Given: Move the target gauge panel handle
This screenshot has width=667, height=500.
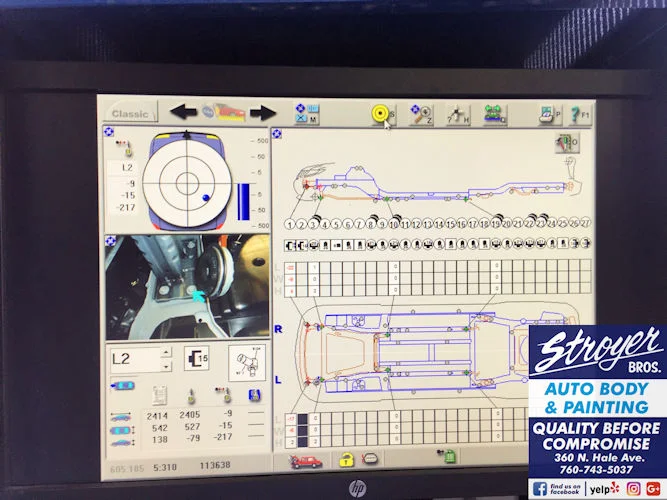Looking at the screenshot, I should [109, 132].
